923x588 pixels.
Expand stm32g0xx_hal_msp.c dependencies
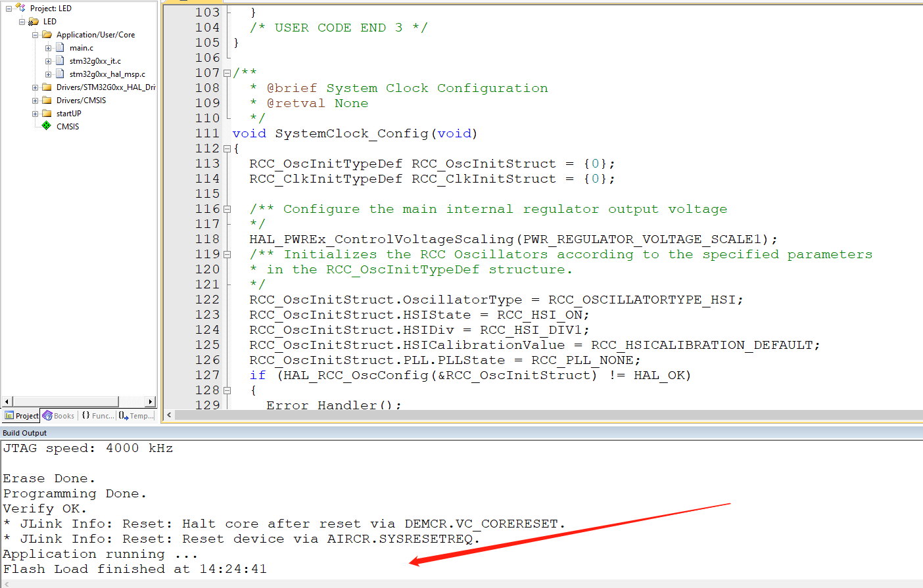click(x=48, y=74)
